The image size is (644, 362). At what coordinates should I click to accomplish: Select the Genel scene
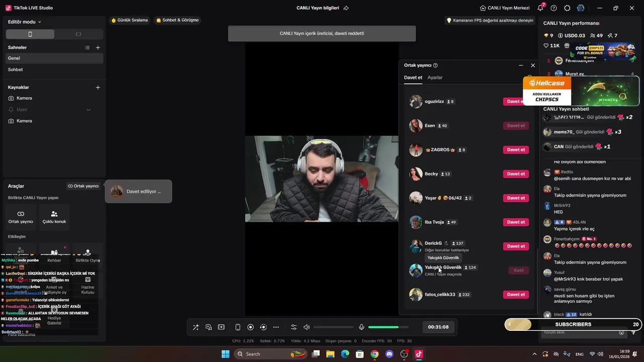coord(54,58)
